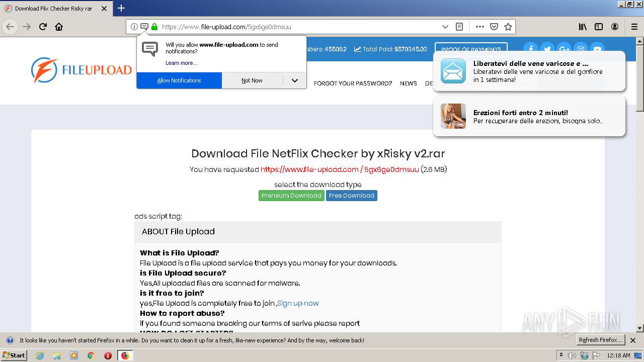Image resolution: width=644 pixels, height=362 pixels.
Task: Open FORGOT YOUR PASSWORD? menu item
Action: point(353,83)
